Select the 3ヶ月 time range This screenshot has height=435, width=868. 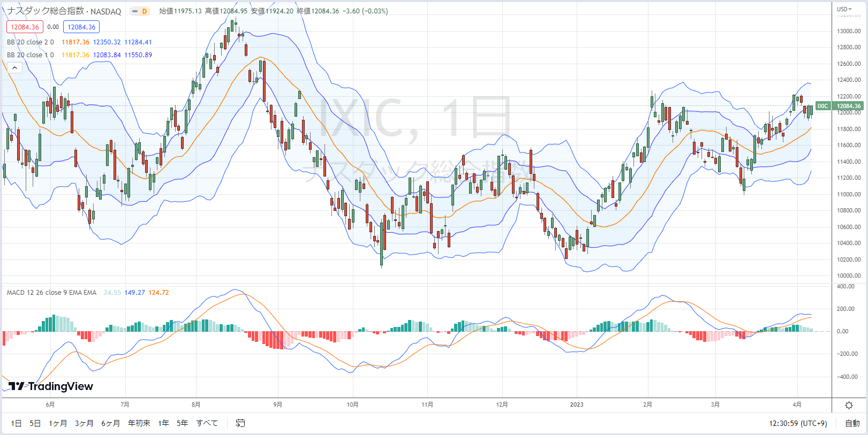(x=84, y=423)
